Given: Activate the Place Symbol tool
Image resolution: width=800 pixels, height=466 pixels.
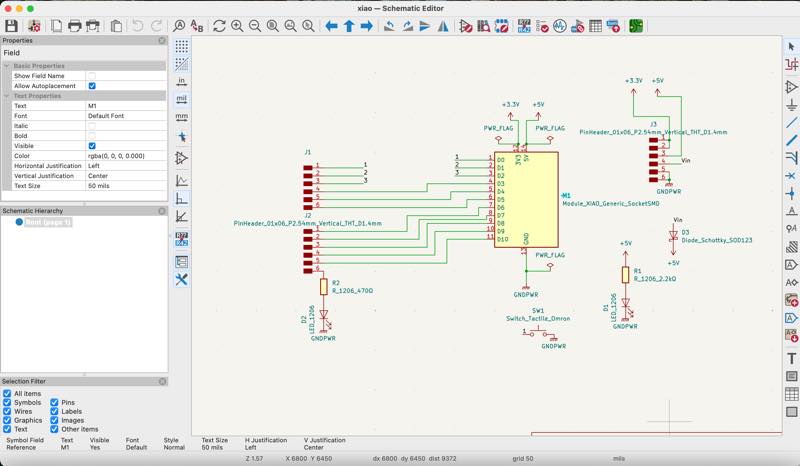Looking at the screenshot, I should pos(791,87).
